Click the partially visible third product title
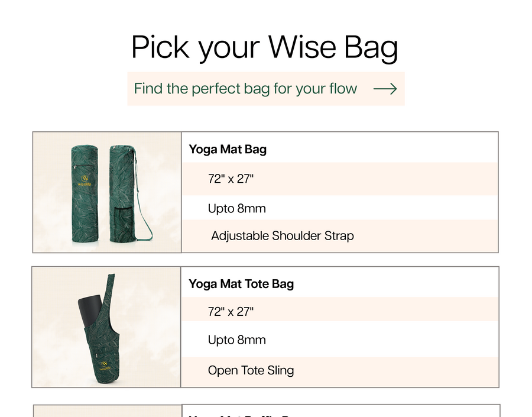 click(242, 414)
